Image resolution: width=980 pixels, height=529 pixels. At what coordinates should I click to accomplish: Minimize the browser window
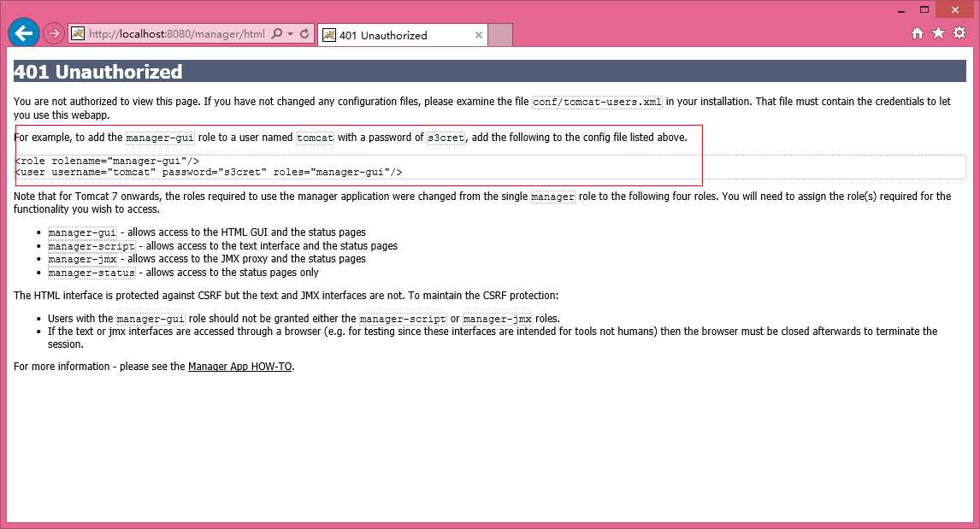[901, 10]
